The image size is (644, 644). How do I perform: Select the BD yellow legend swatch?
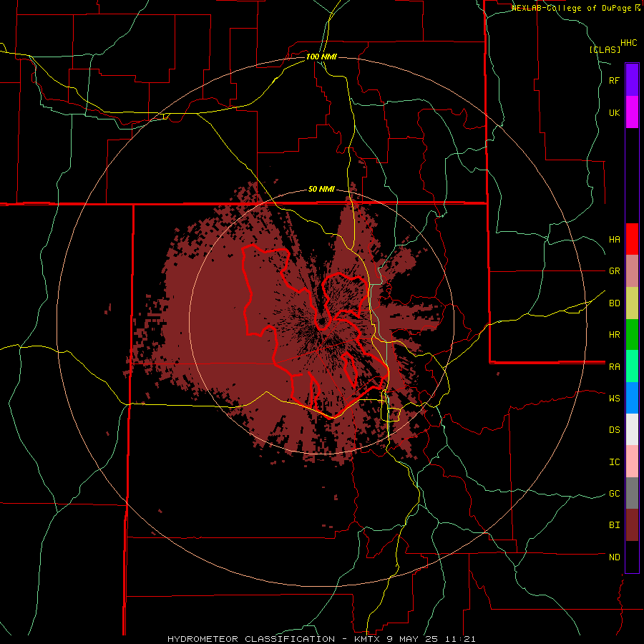[x=632, y=303]
